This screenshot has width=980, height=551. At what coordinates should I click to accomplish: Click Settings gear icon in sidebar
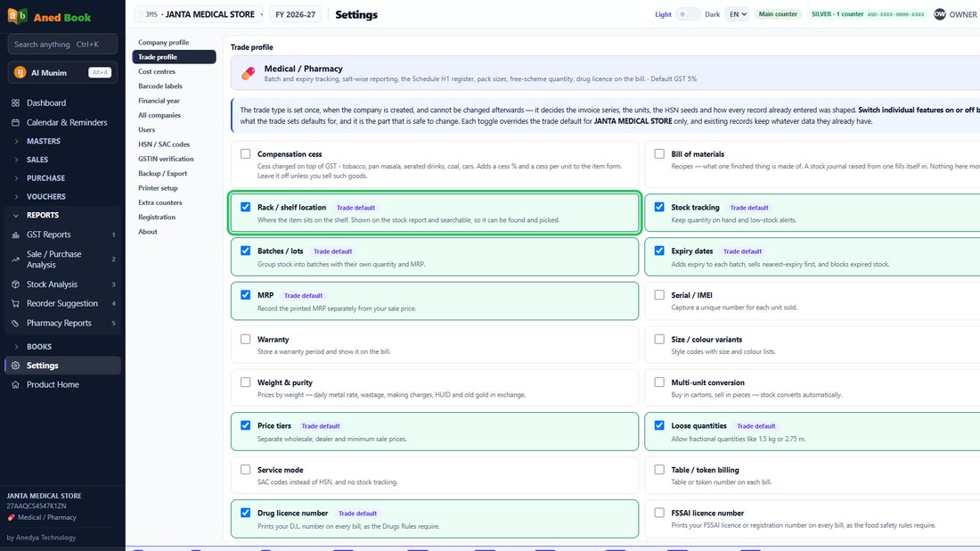point(16,366)
